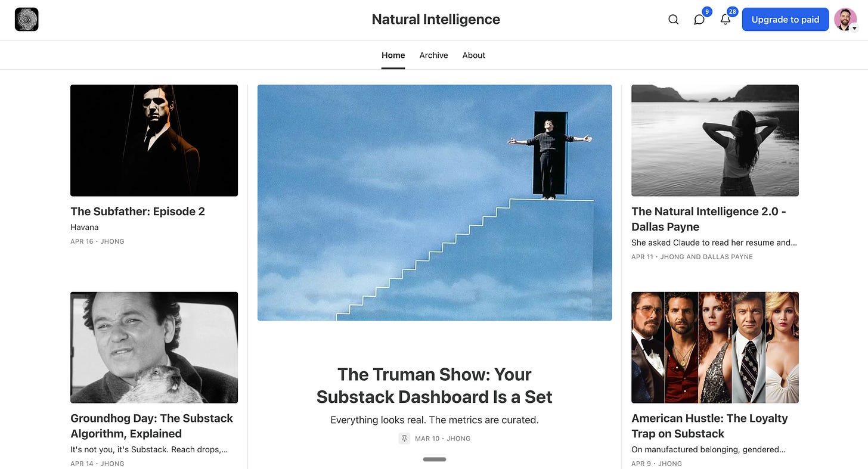Click the gray pill handle below featured post
868x469 pixels.
pyautogui.click(x=435, y=459)
